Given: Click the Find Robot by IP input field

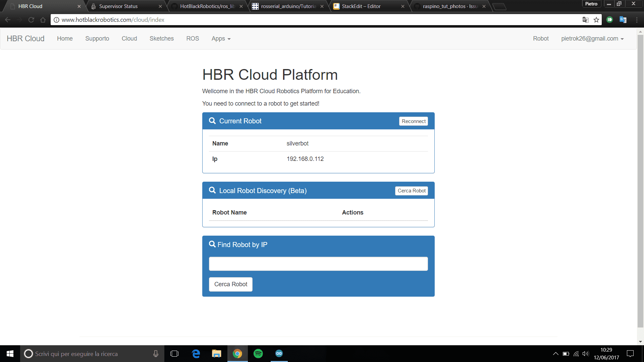Looking at the screenshot, I should [318, 264].
